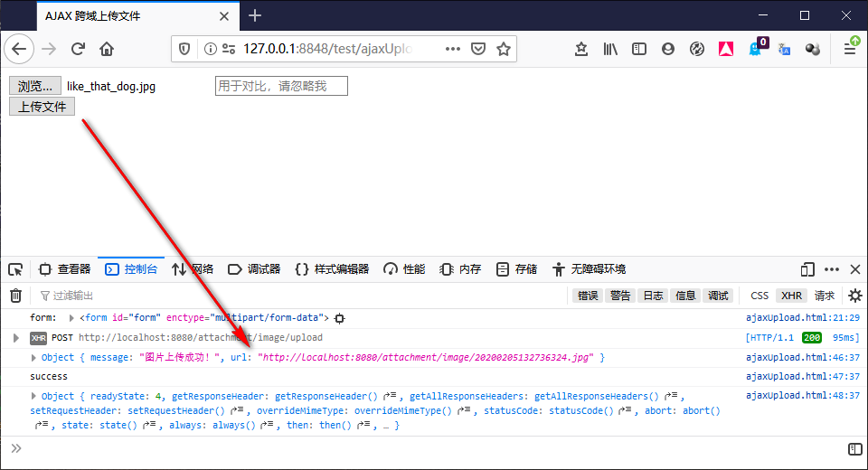Expand the XHR POST request entry
Image resolution: width=868 pixels, height=470 pixels.
click(x=16, y=338)
